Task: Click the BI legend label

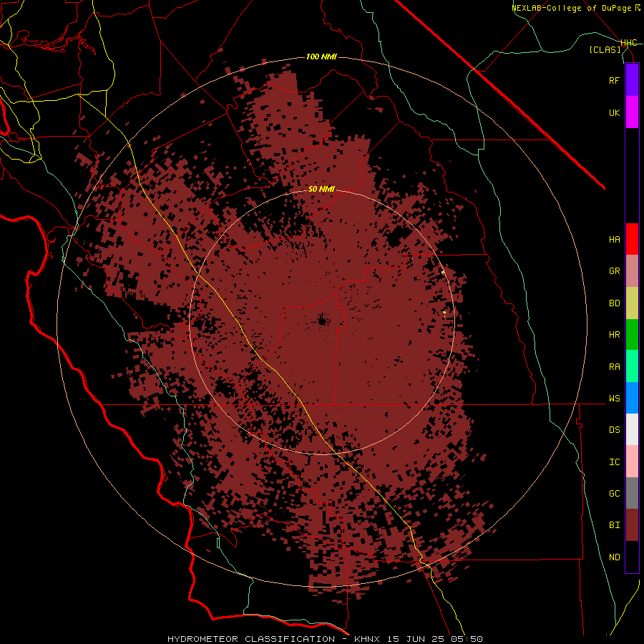Action: (x=614, y=525)
